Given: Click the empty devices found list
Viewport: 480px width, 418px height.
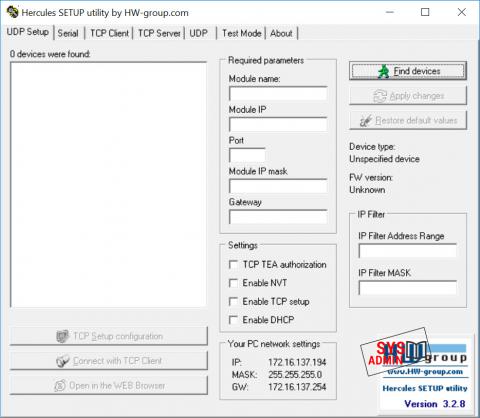Looking at the screenshot, I should pos(108,184).
